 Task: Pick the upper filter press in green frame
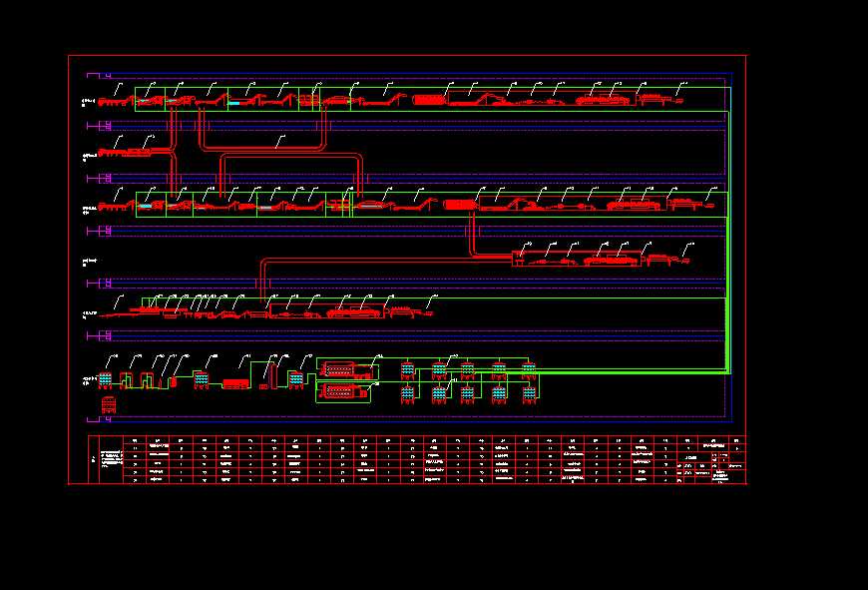[x=346, y=370]
